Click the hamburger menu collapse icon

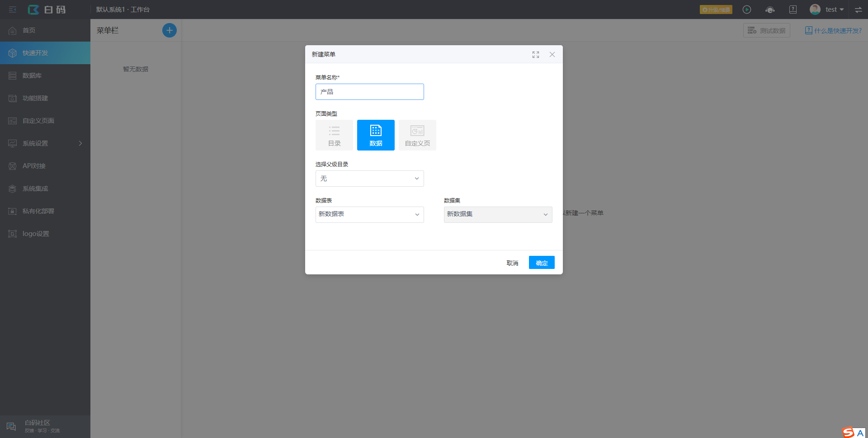click(13, 9)
